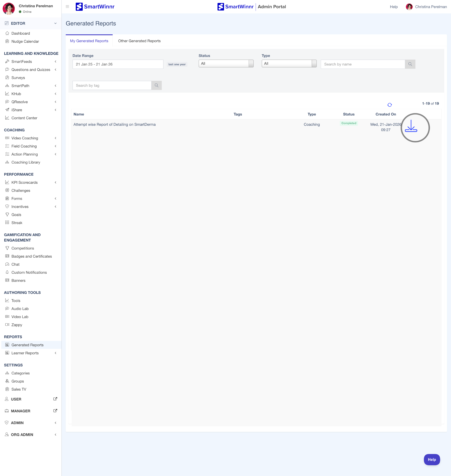
Task: Click the Date Range input field
Action: pyautogui.click(x=118, y=64)
